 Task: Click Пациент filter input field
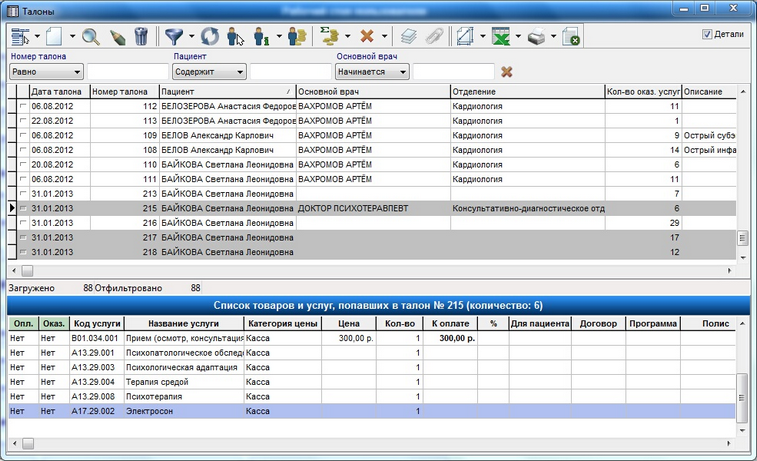coord(291,72)
